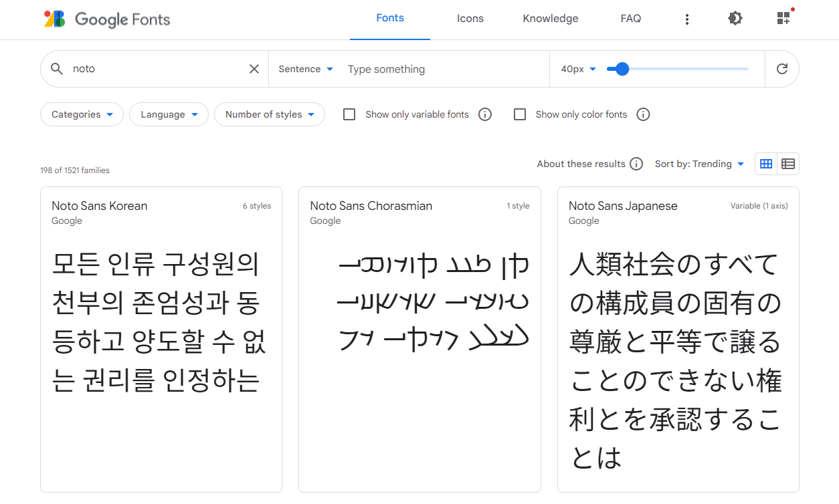
Task: Open the FAQ tab
Action: pos(631,19)
